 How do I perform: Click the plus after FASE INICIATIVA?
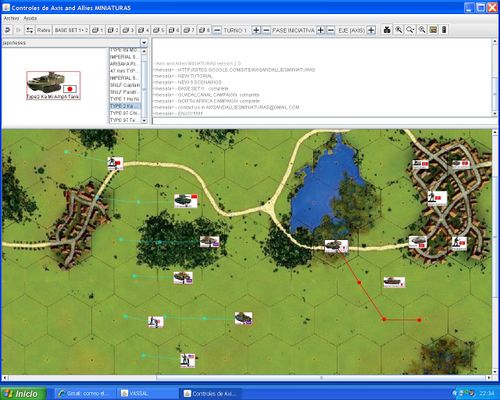pyautogui.click(x=320, y=30)
